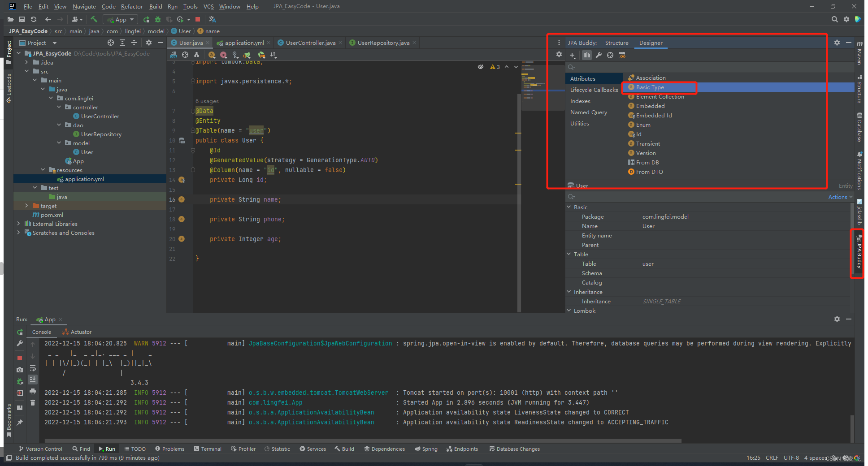The height and width of the screenshot is (466, 868).
Task: Toggle soft-wrap in the Run console
Action: click(x=33, y=368)
